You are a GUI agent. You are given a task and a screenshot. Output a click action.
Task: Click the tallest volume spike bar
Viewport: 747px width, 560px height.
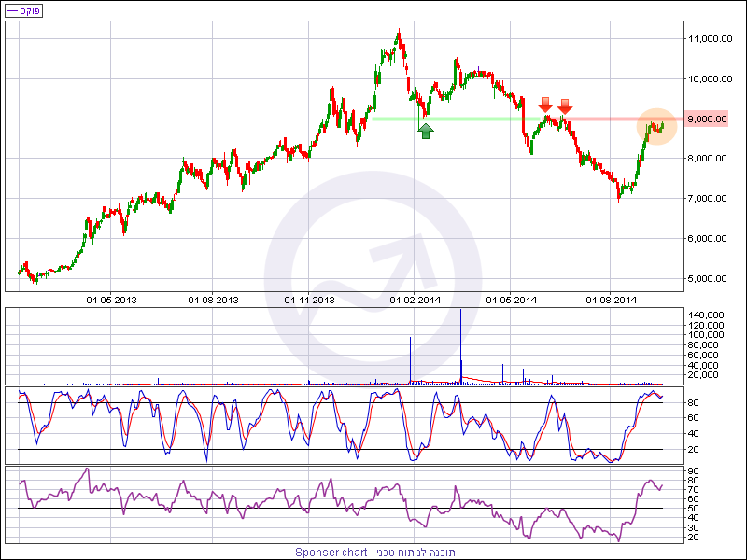(461, 345)
